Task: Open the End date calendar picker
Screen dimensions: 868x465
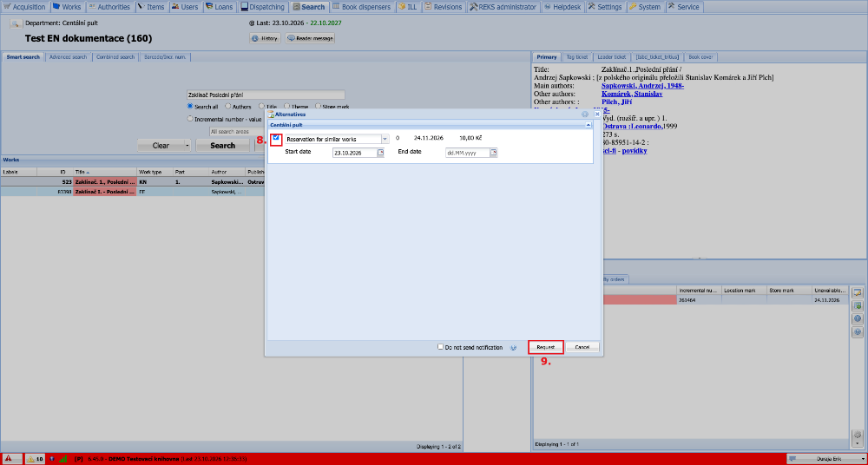Action: 493,153
